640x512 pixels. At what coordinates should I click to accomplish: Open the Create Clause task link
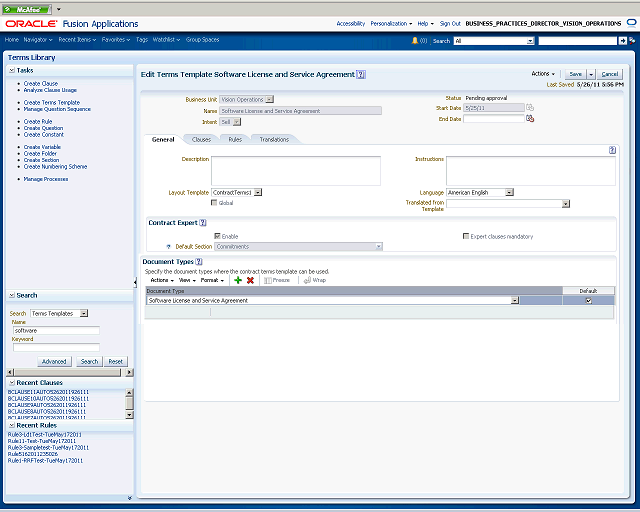tap(41, 83)
